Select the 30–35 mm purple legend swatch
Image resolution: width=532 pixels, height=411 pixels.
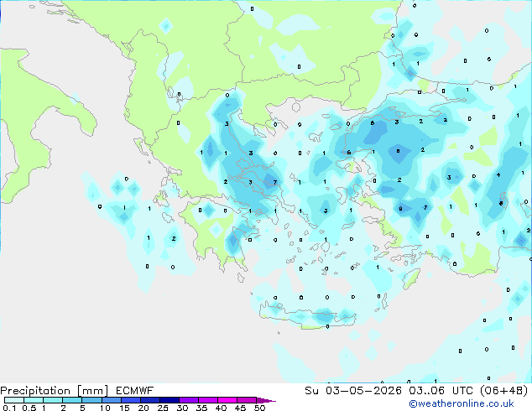click(x=188, y=400)
